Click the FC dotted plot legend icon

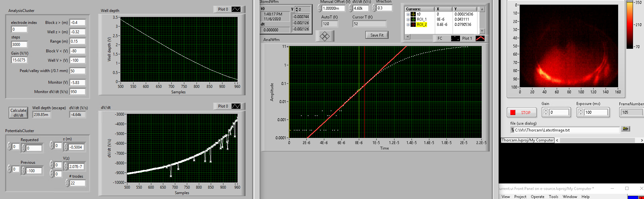[455, 38]
